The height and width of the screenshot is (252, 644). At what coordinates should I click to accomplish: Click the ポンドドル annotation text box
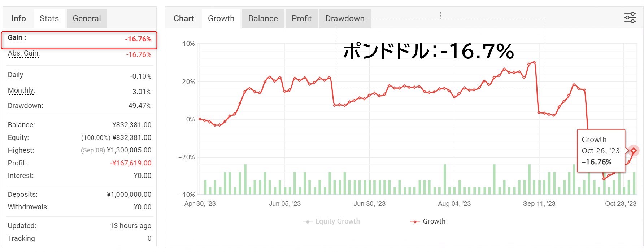tap(440, 52)
